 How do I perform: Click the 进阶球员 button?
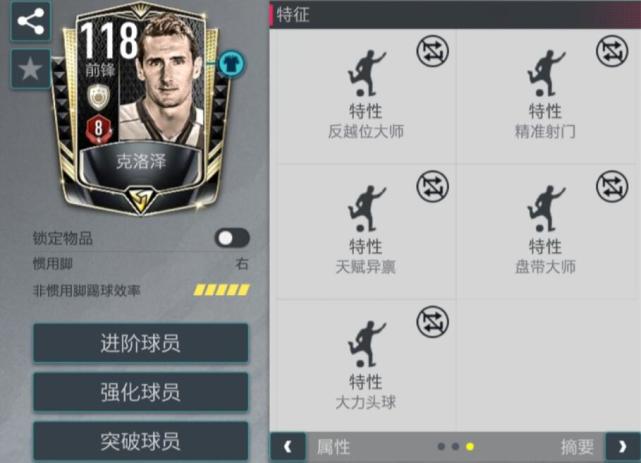click(141, 343)
